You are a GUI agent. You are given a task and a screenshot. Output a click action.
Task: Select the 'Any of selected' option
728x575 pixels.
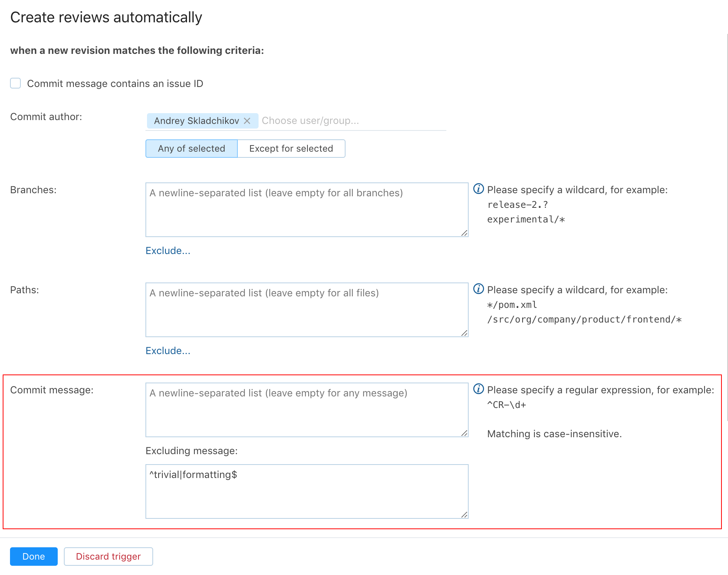pos(191,149)
